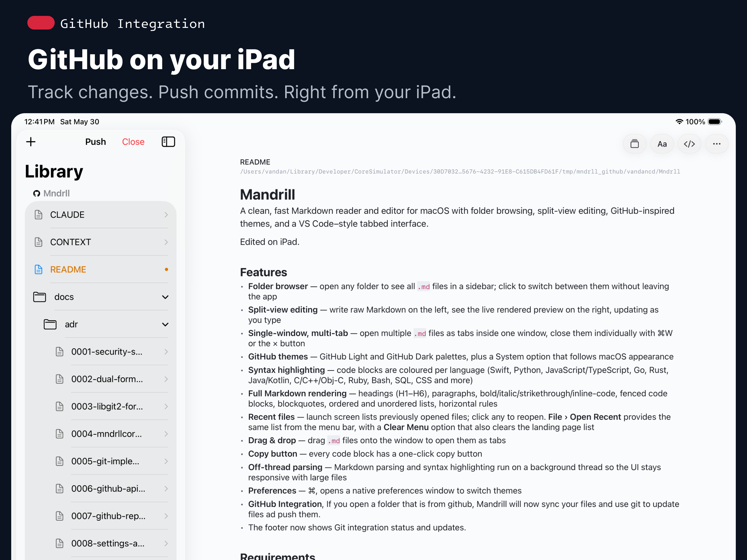Click chevron on 0006-github-api... row

coord(166,488)
